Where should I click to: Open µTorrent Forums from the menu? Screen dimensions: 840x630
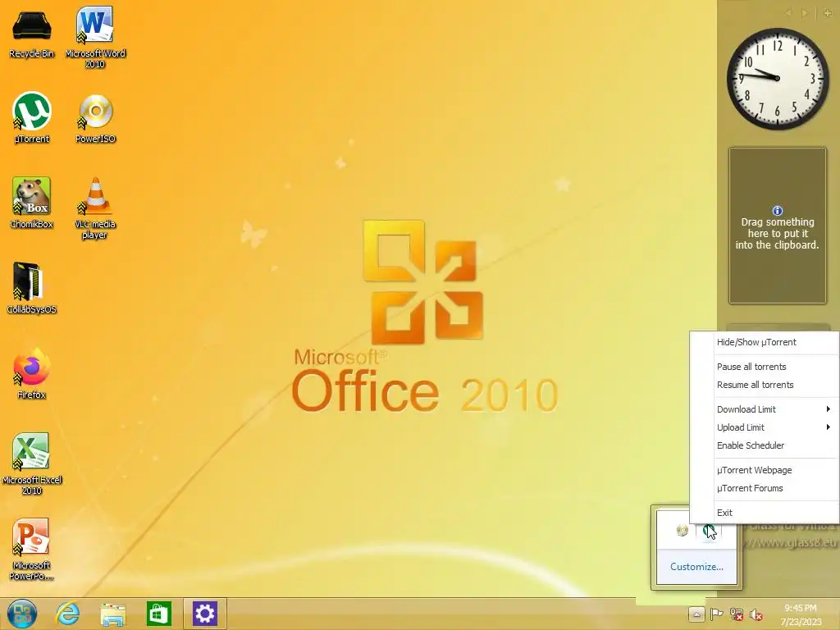click(x=765, y=489)
